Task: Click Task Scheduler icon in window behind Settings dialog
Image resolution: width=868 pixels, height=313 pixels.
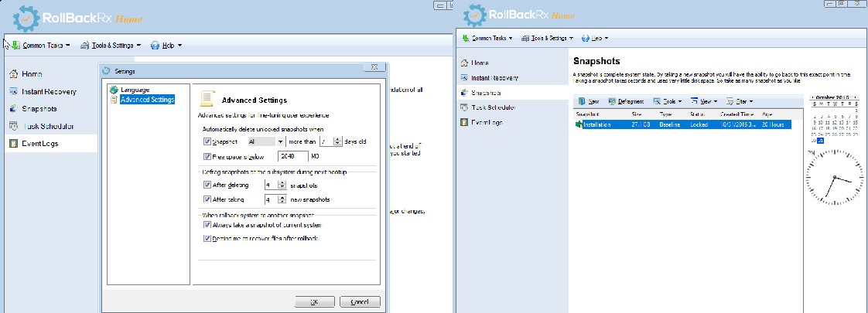Action: pos(14,126)
